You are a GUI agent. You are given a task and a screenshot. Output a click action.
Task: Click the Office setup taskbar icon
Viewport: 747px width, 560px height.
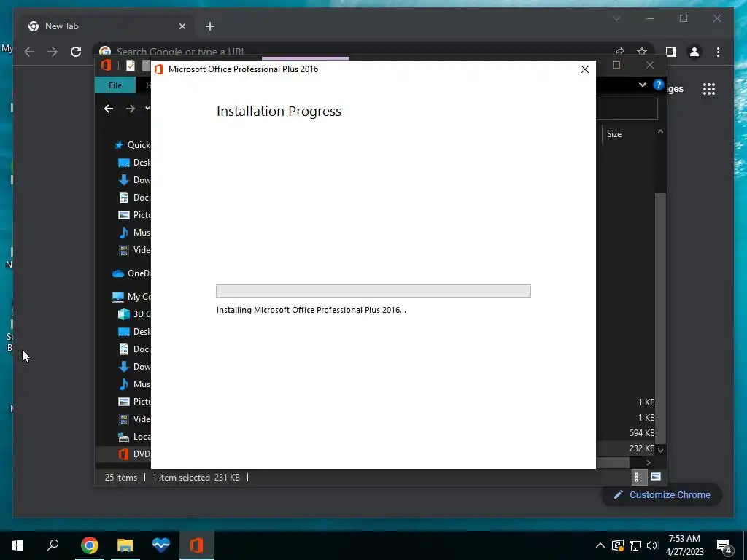197,545
